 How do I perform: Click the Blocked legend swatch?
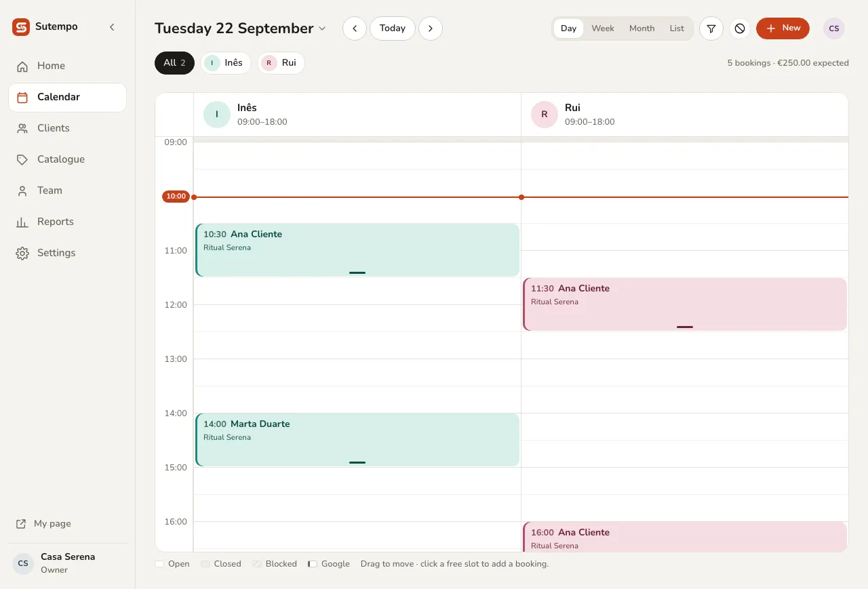pos(257,564)
